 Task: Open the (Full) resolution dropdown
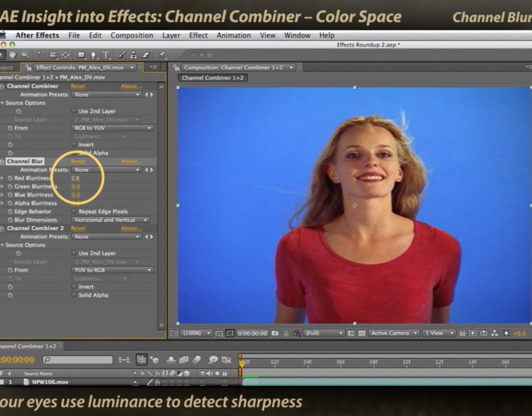324,333
